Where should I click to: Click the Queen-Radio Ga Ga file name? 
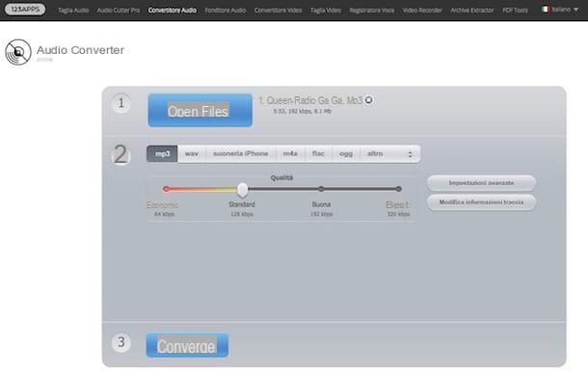coord(310,100)
